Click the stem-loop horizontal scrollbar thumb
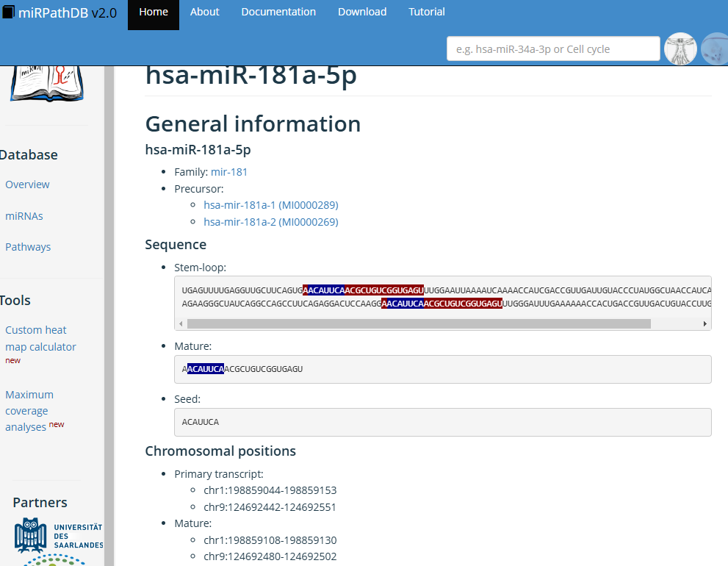 pos(419,323)
